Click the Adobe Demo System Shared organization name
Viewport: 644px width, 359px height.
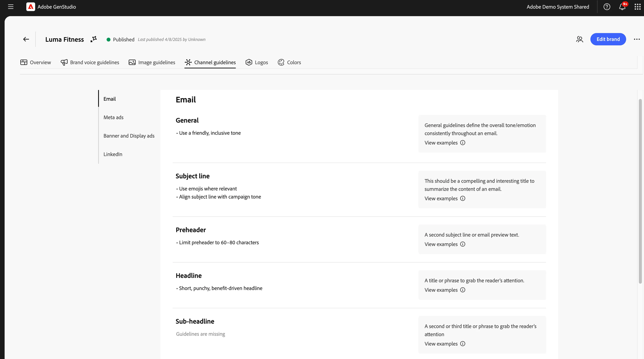[558, 7]
